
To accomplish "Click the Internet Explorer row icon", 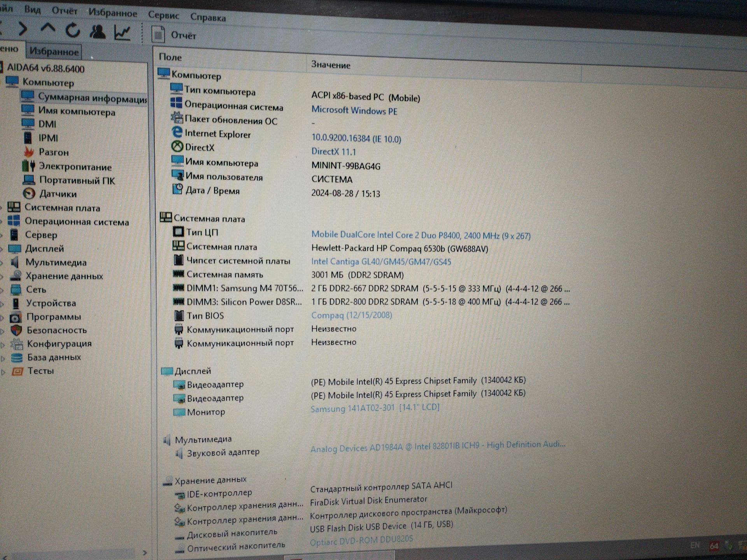I will pyautogui.click(x=177, y=132).
